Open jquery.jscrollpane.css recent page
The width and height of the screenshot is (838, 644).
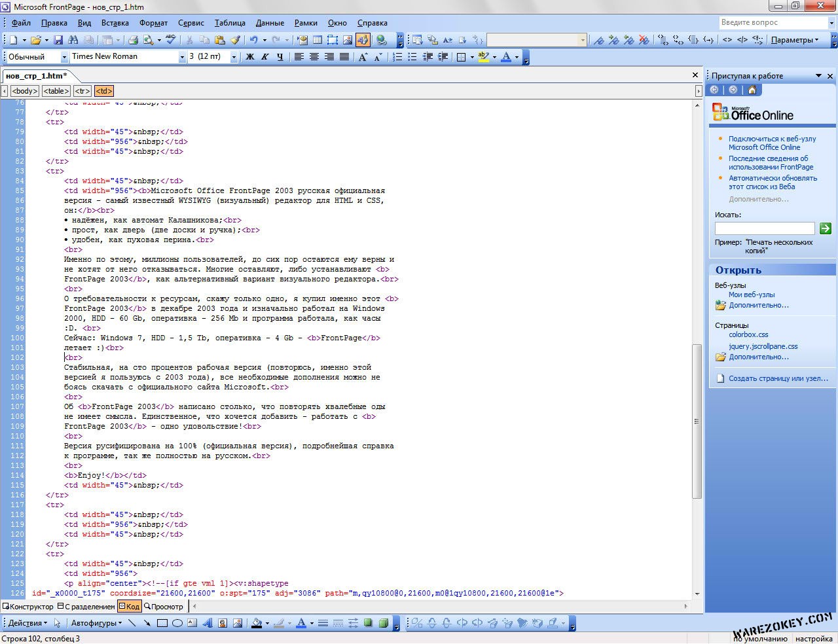[x=763, y=346]
